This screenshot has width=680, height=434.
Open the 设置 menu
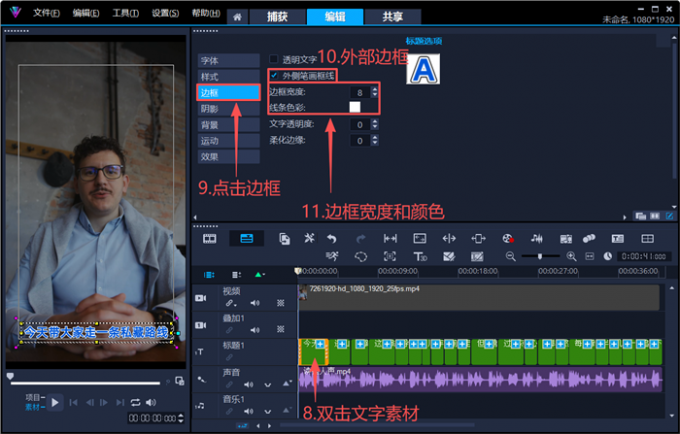(x=165, y=13)
